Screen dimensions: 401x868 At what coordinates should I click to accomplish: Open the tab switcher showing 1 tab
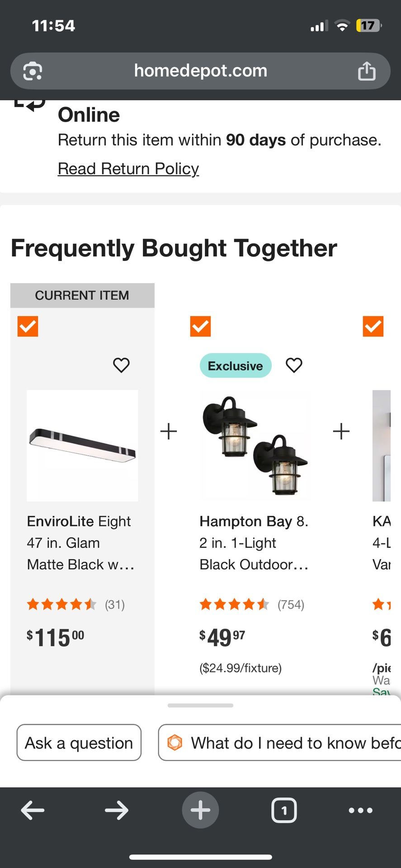284,810
